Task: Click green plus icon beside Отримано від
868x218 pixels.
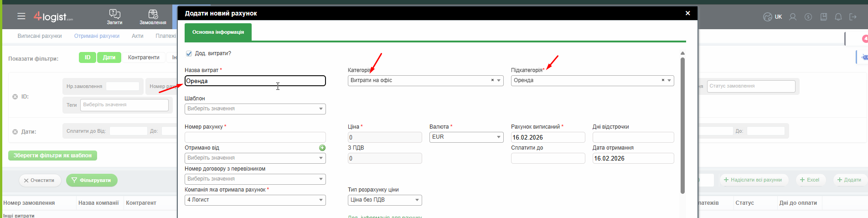Action: [322, 148]
